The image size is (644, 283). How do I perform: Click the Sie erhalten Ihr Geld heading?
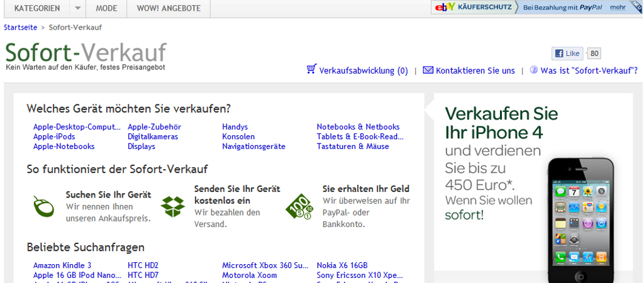click(366, 189)
